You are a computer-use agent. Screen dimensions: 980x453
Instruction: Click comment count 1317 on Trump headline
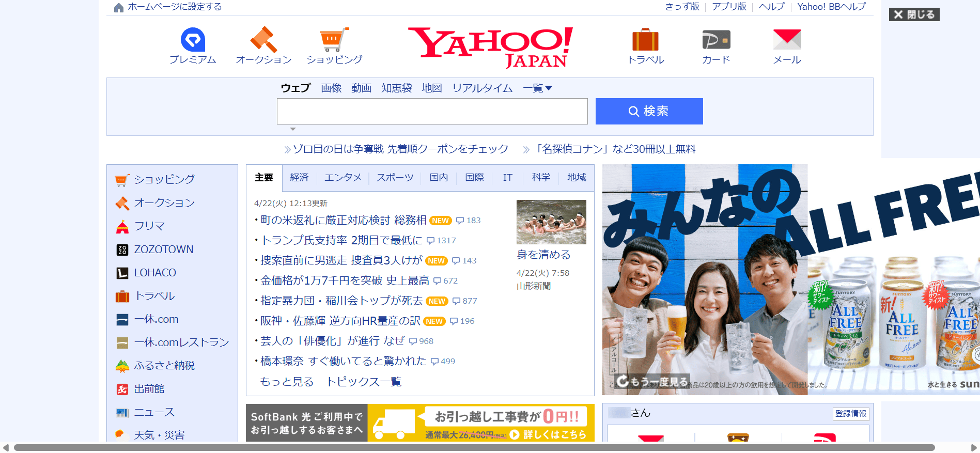tap(441, 241)
